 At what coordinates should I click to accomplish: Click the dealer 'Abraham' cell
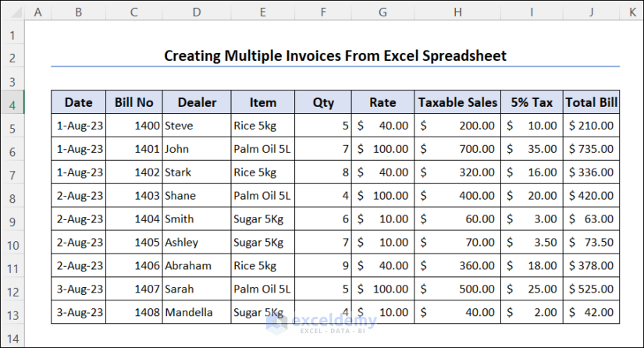point(196,266)
